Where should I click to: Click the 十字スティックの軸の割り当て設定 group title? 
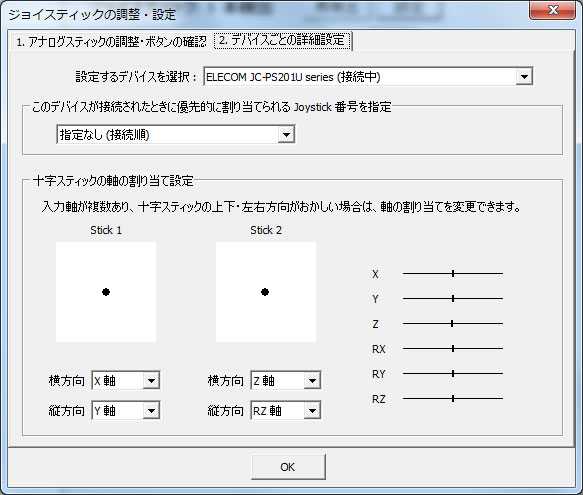coord(113,181)
